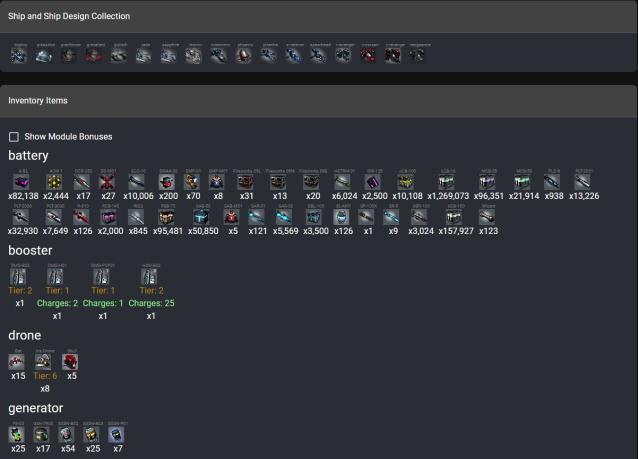Viewport: 638px width, 459px height.
Task: Select the battery item with quantity x2,444
Action: (x=54, y=182)
